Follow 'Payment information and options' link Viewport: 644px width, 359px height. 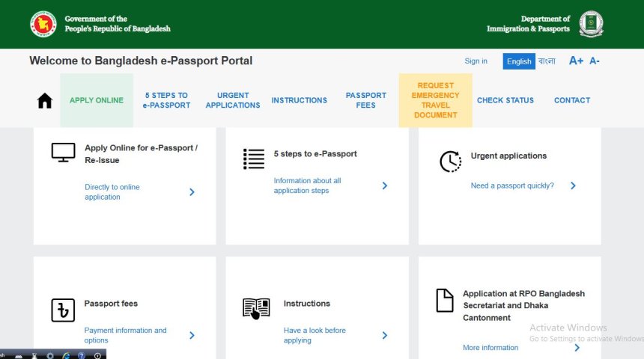[x=125, y=335]
